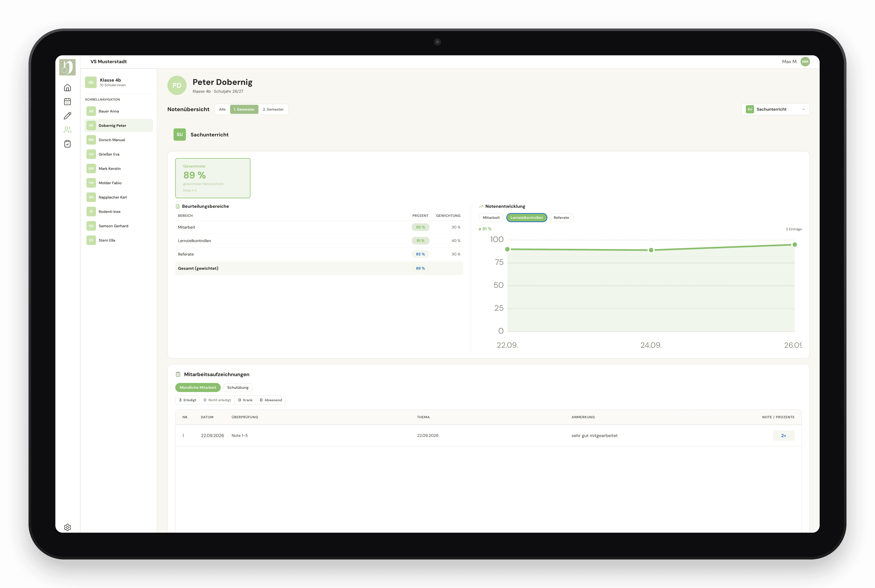875x588 pixels.
Task: Click the app logo at top left
Action: pyautogui.click(x=67, y=67)
